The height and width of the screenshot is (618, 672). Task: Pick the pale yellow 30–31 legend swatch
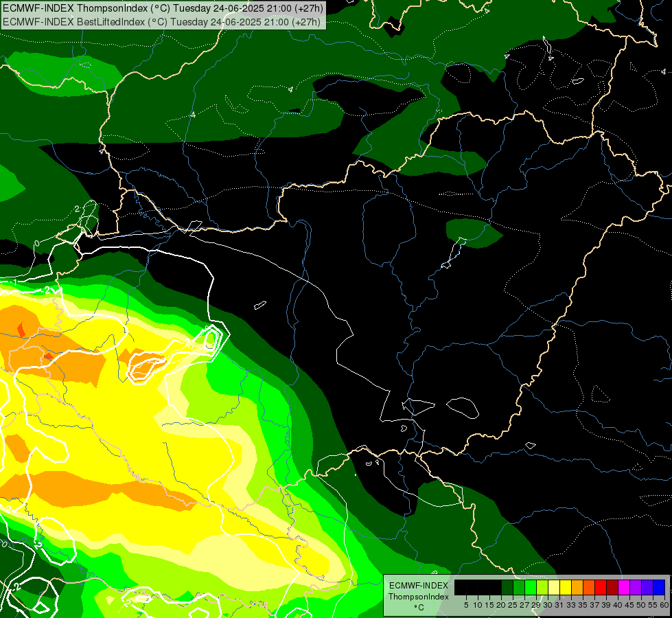(x=554, y=587)
